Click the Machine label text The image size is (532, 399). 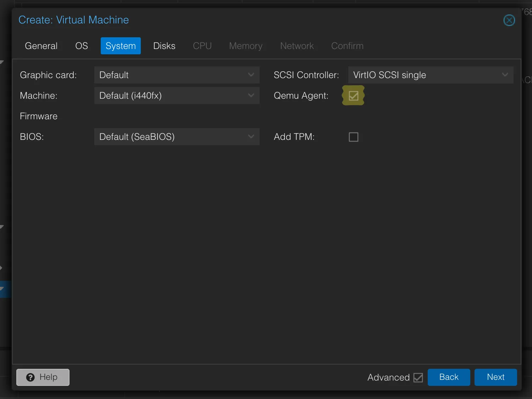click(x=39, y=95)
